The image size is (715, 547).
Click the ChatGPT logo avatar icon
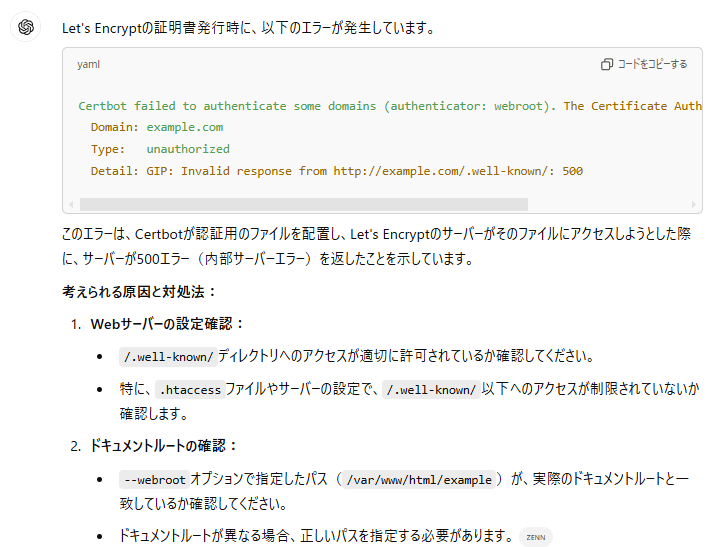(26, 27)
